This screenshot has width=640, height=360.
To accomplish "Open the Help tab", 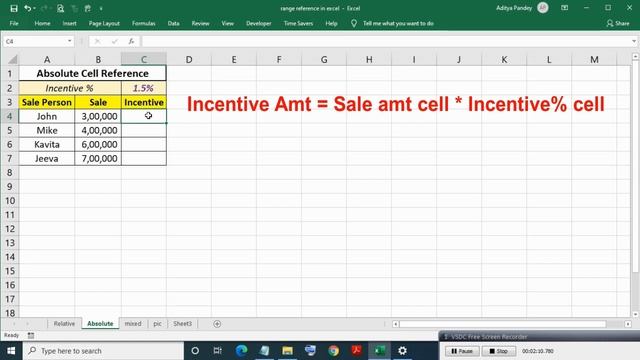I will [331, 24].
